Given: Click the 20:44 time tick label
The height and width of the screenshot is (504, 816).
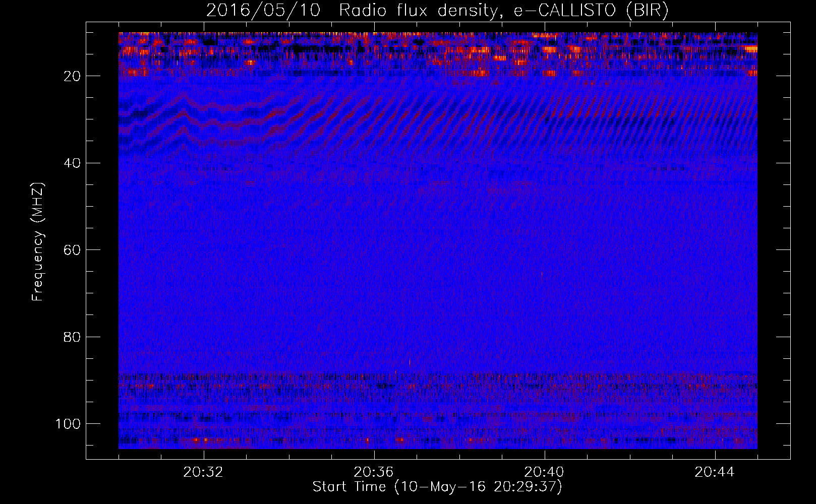Looking at the screenshot, I should [x=715, y=472].
